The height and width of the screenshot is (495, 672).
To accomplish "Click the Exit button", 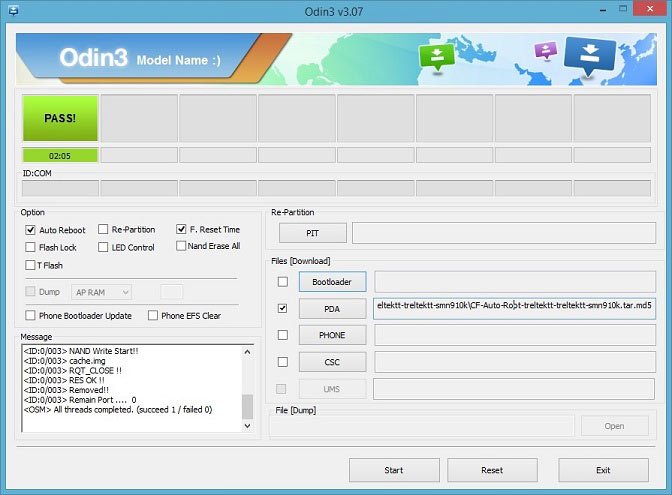I will click(x=603, y=470).
